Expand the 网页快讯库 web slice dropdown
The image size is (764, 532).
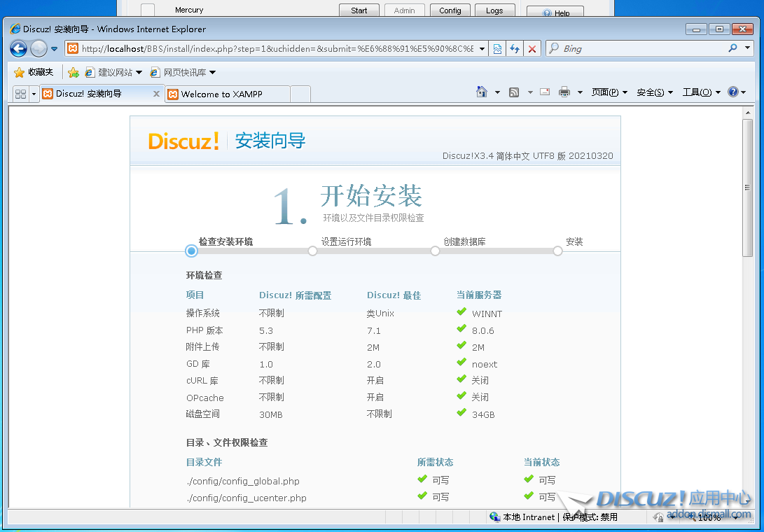(x=212, y=73)
